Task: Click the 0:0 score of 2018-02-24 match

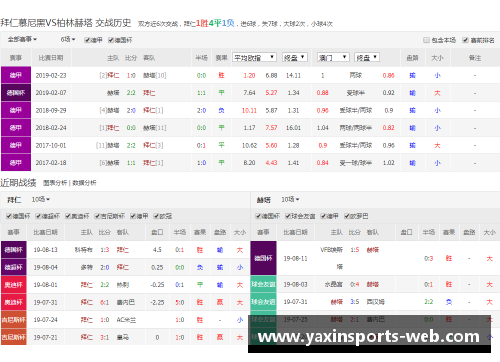Action: (131, 128)
